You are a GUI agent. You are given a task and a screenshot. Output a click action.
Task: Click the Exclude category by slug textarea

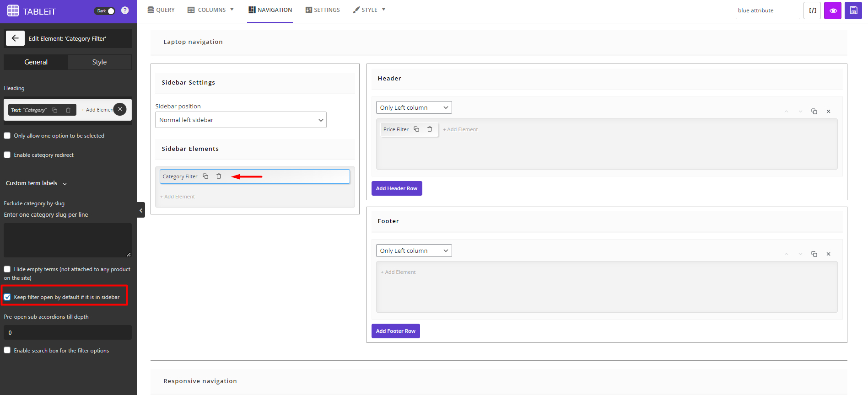coord(68,240)
